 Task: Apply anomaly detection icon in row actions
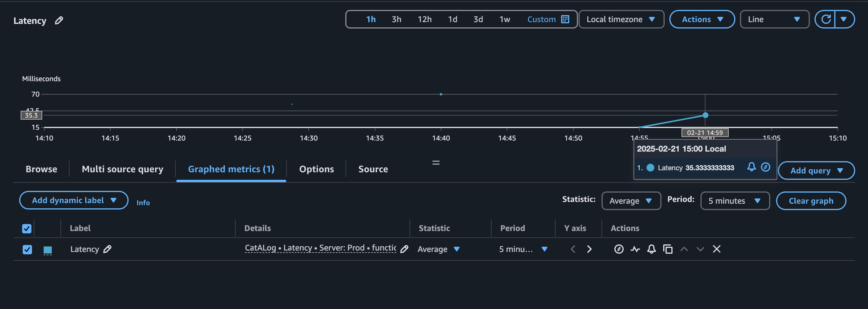[x=635, y=249]
